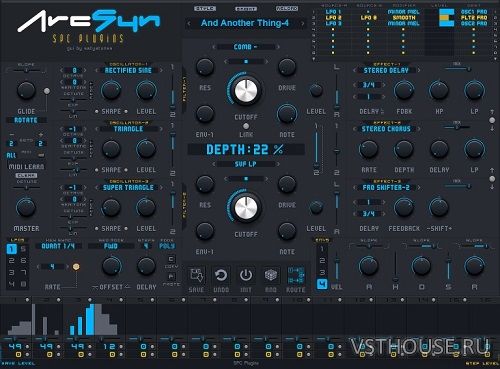Click the envelope Attack knob

coord(369,266)
